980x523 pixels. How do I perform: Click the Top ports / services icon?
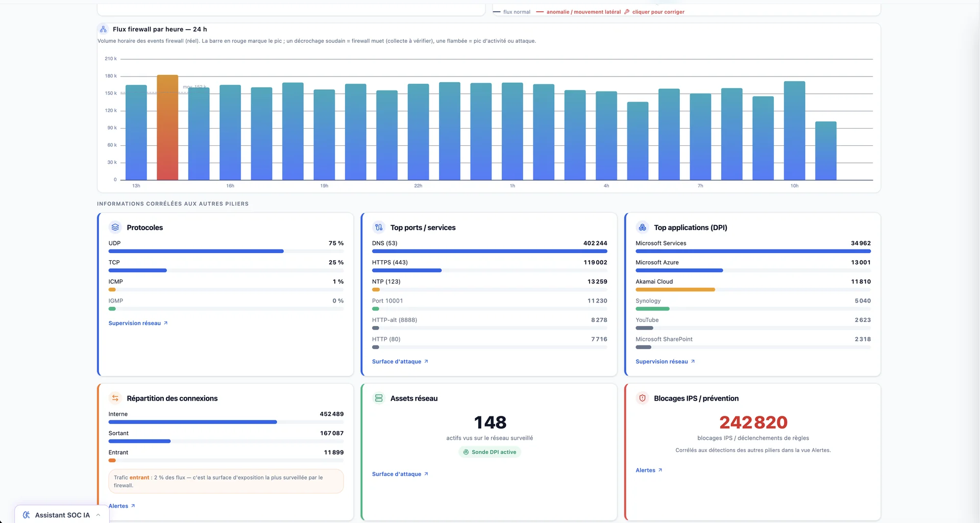point(379,227)
